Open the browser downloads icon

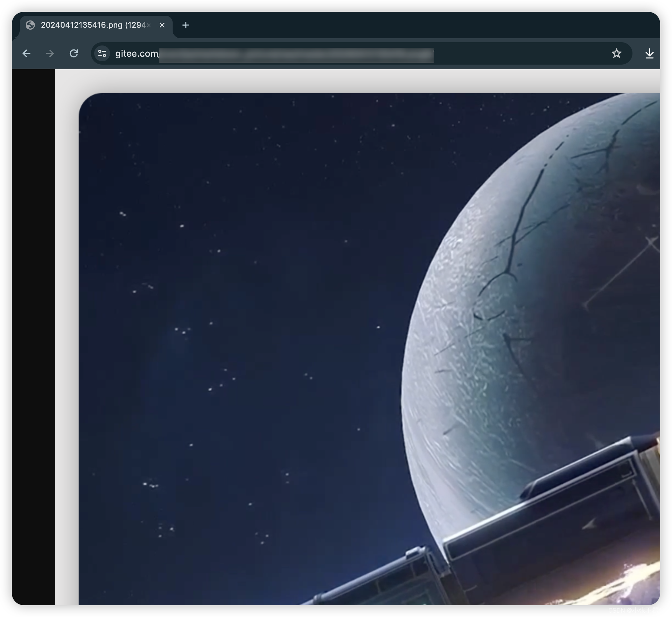[x=649, y=53]
